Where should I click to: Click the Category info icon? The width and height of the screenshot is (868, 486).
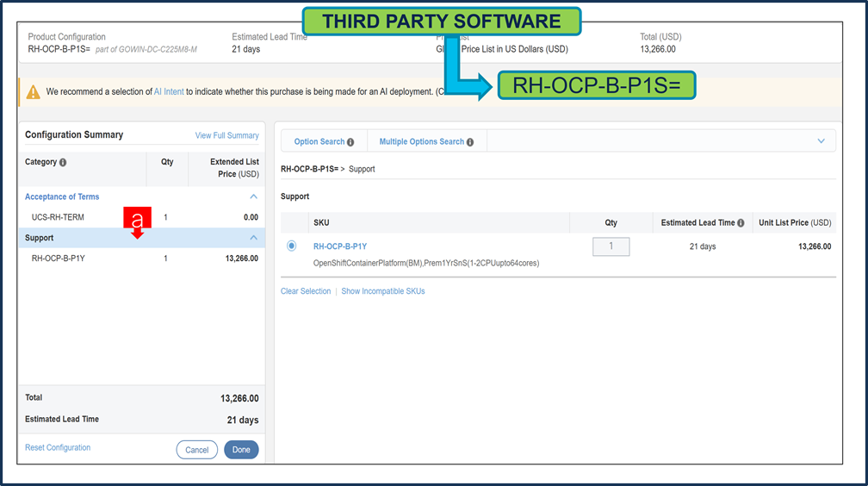63,162
